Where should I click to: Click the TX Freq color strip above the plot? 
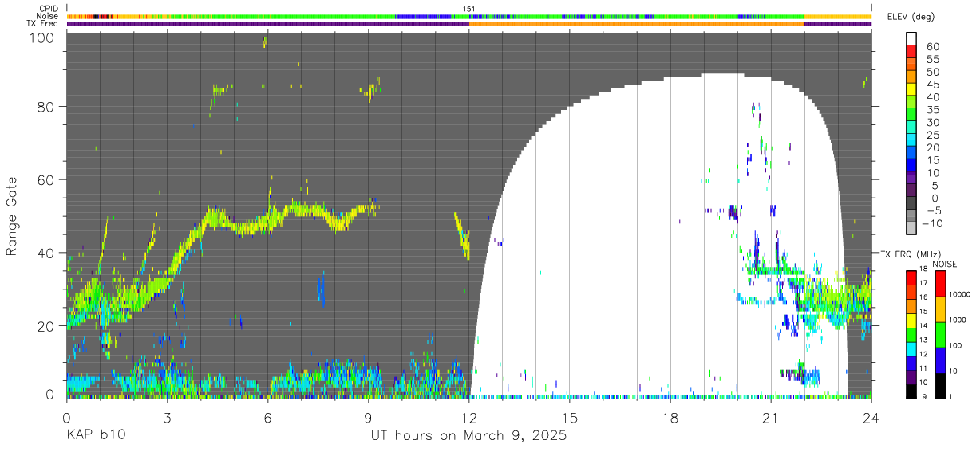pyautogui.click(x=469, y=24)
